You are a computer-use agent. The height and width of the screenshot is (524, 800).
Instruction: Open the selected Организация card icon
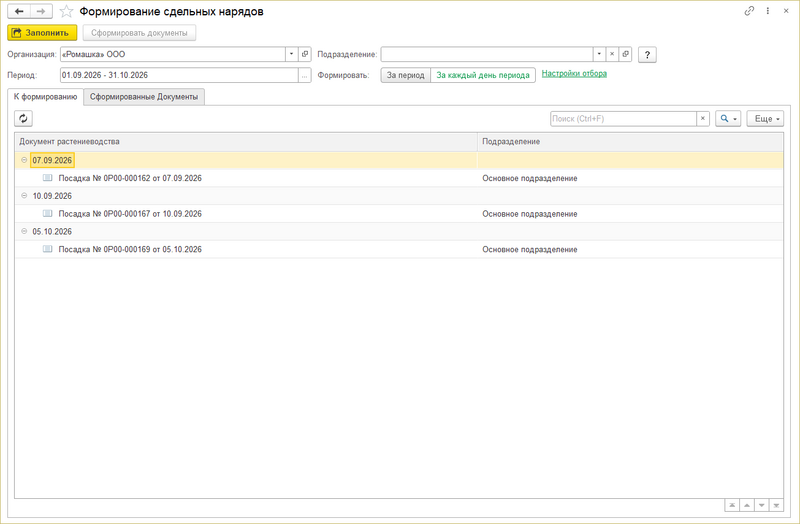click(x=305, y=54)
